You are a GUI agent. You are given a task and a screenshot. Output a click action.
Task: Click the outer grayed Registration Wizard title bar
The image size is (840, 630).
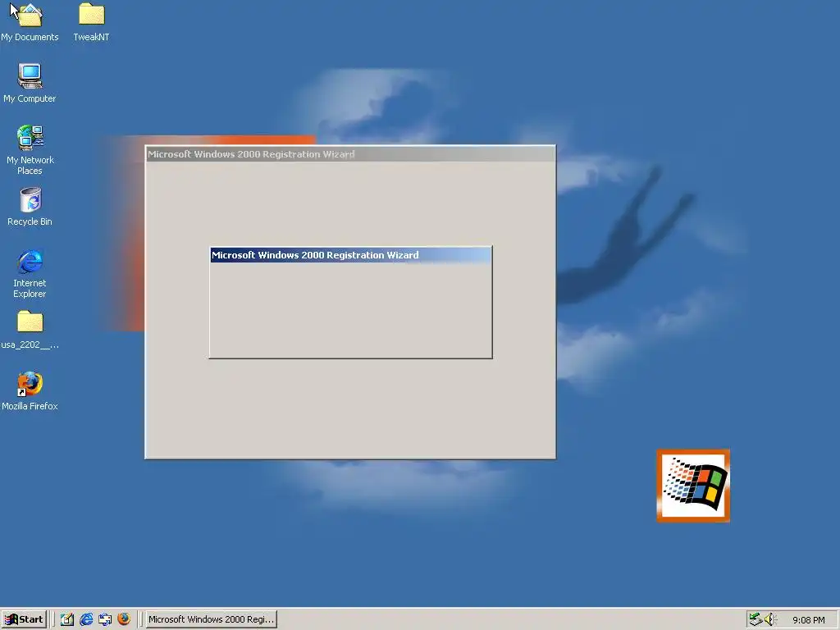pyautogui.click(x=350, y=154)
